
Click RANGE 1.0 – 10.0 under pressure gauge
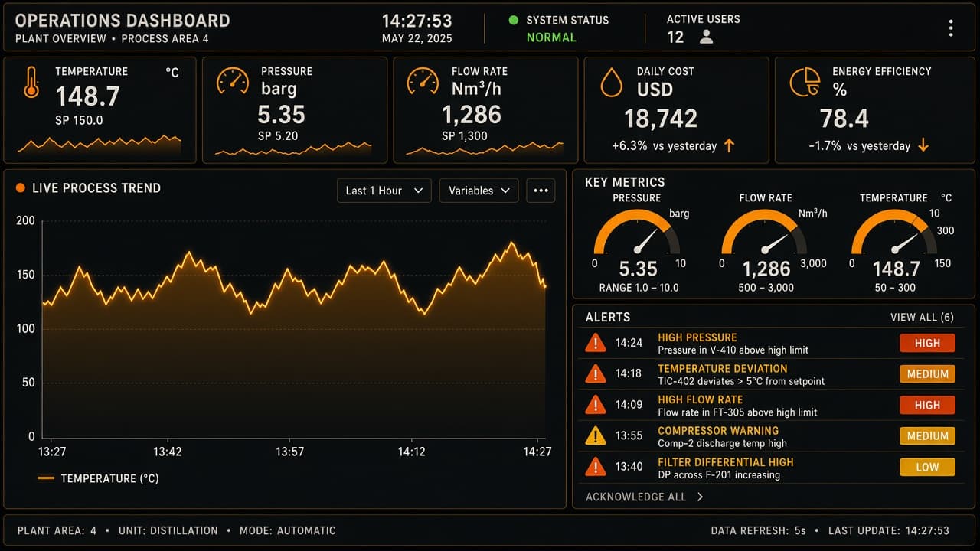point(639,288)
